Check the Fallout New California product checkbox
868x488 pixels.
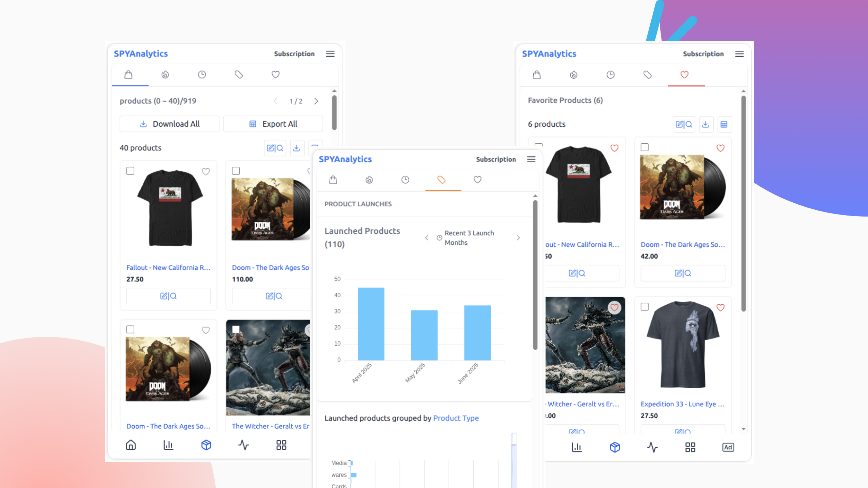(x=130, y=171)
